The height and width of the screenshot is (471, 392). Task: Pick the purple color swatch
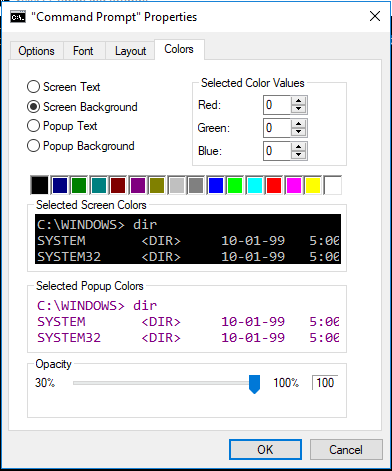[x=138, y=185]
